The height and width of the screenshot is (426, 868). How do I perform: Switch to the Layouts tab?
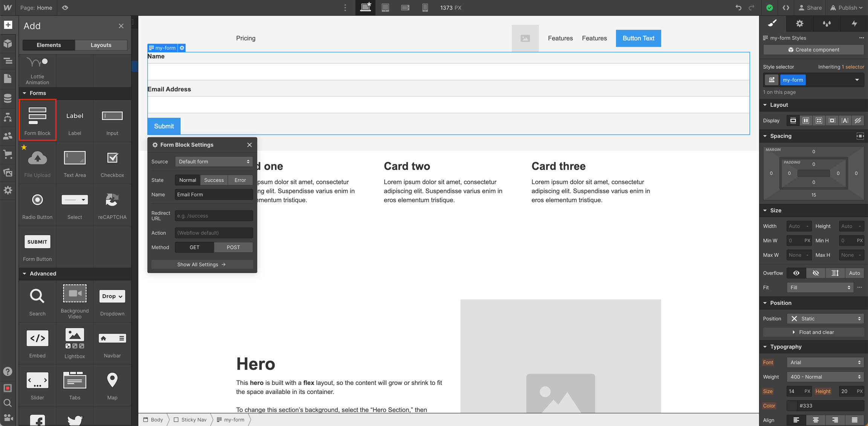coord(101,45)
